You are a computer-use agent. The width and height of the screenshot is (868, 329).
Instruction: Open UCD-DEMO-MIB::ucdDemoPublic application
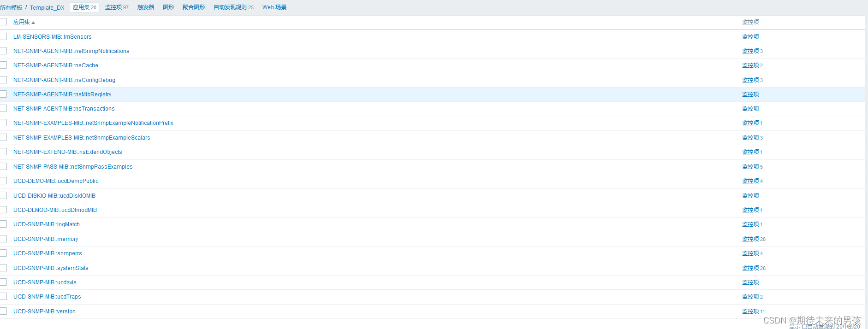pos(56,181)
